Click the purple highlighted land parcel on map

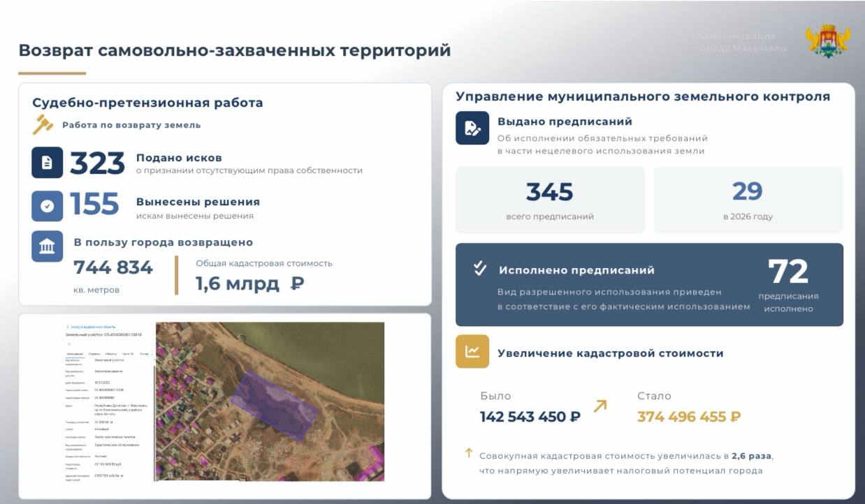pos(274,403)
